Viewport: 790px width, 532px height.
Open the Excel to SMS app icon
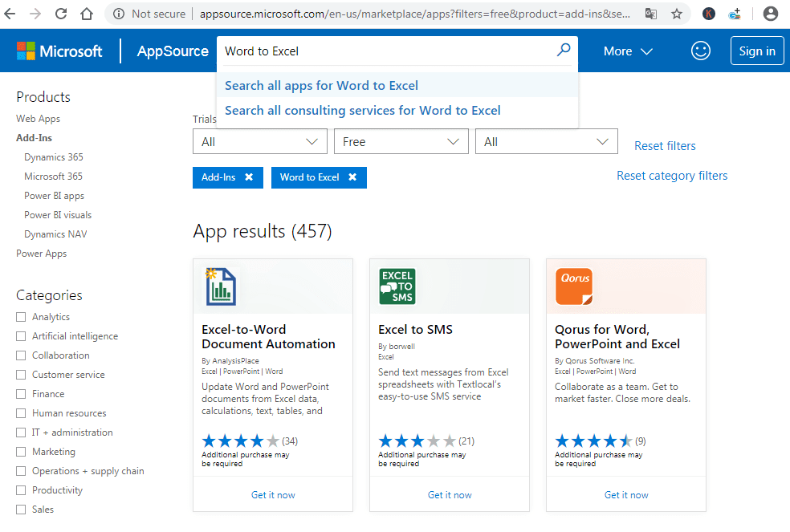pos(397,286)
